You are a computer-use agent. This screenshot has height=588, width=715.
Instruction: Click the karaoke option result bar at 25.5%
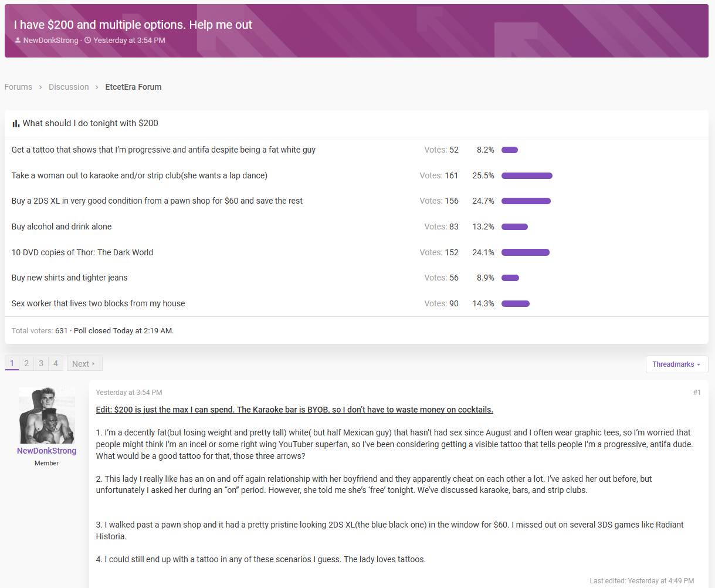pyautogui.click(x=527, y=175)
